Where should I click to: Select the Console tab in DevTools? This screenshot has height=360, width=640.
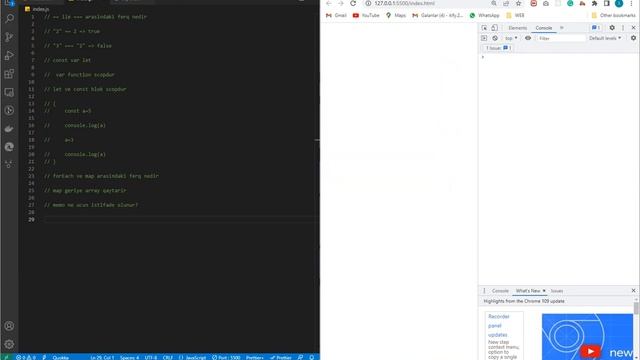pos(544,28)
